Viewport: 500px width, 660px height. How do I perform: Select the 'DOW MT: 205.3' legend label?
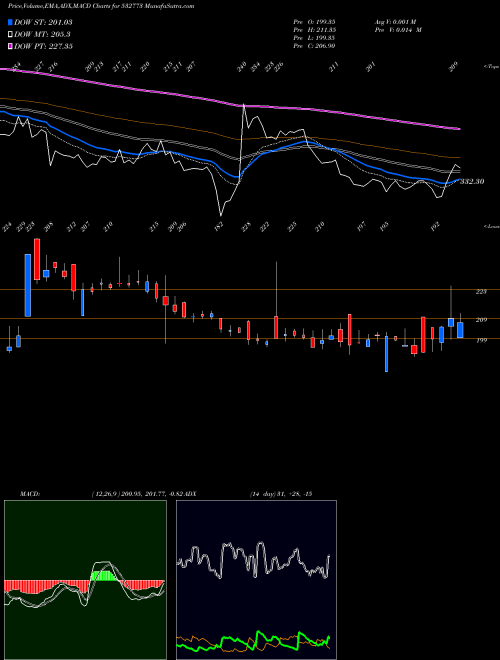(42, 35)
